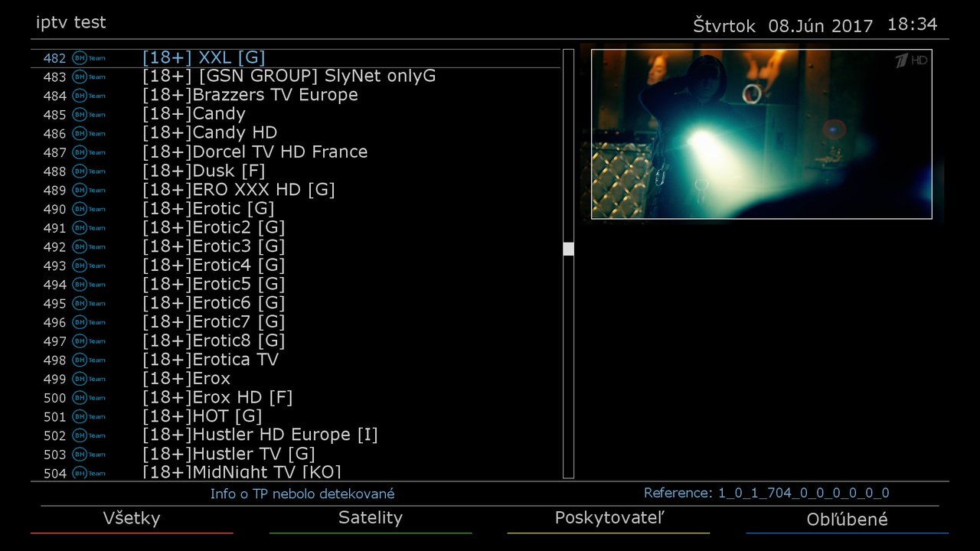Click the 18:34 clock
980x551 pixels.
pyautogui.click(x=913, y=24)
